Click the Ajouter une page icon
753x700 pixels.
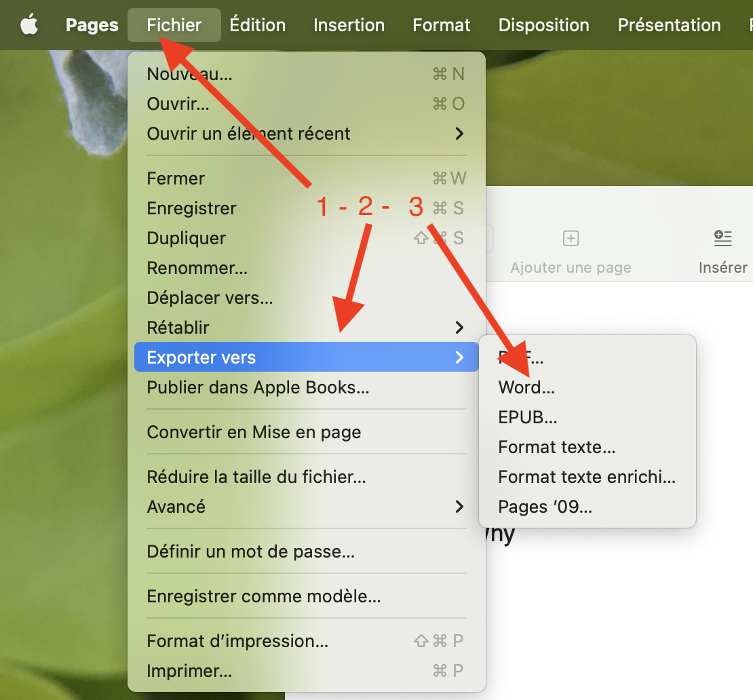pyautogui.click(x=571, y=239)
